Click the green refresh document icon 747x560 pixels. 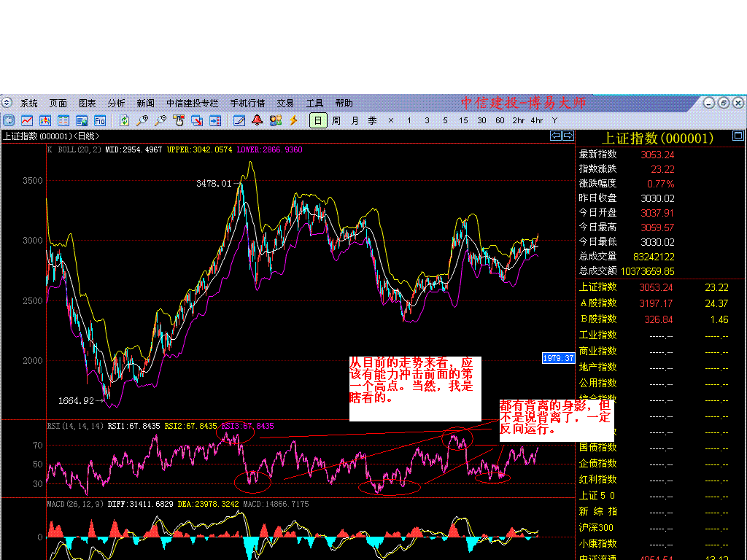point(124,120)
